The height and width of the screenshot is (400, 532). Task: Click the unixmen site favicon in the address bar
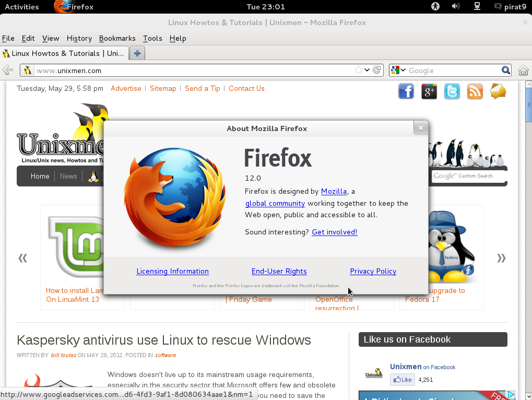(27, 70)
